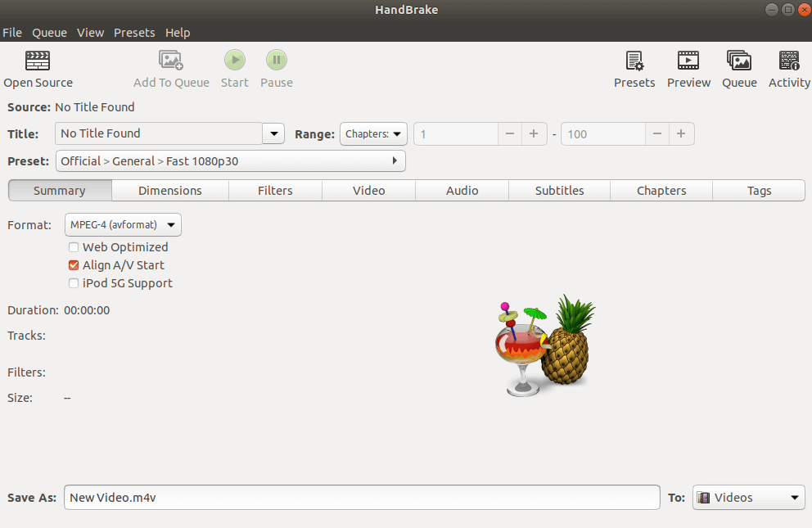Image resolution: width=812 pixels, height=528 pixels.
Task: Show the Queue window icon
Action: point(739,61)
